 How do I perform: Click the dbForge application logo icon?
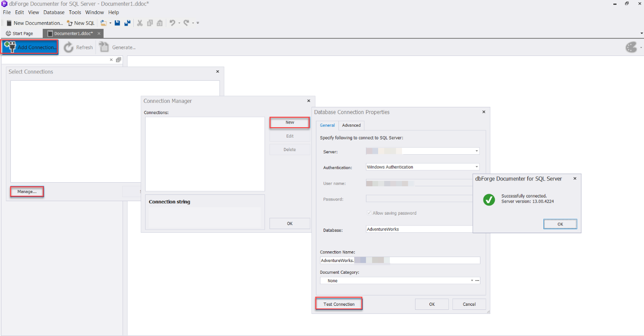tap(5, 4)
